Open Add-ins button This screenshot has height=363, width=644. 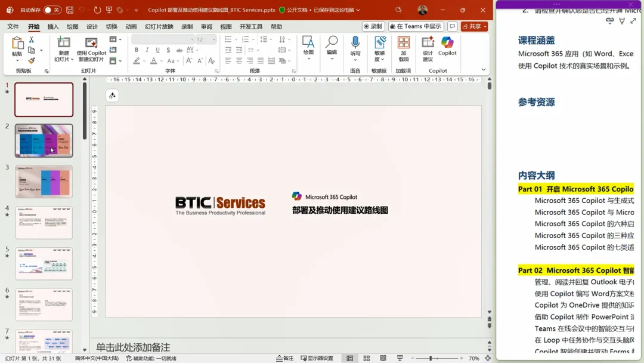point(404,48)
